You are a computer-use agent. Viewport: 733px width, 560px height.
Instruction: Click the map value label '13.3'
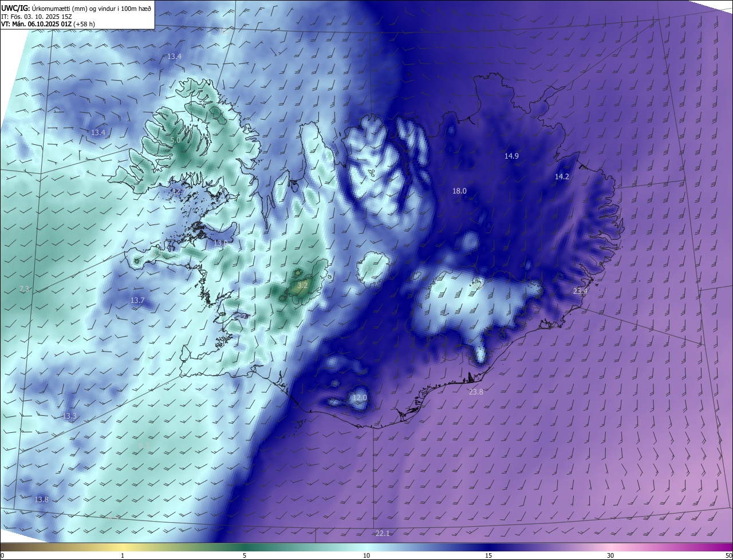click(69, 416)
